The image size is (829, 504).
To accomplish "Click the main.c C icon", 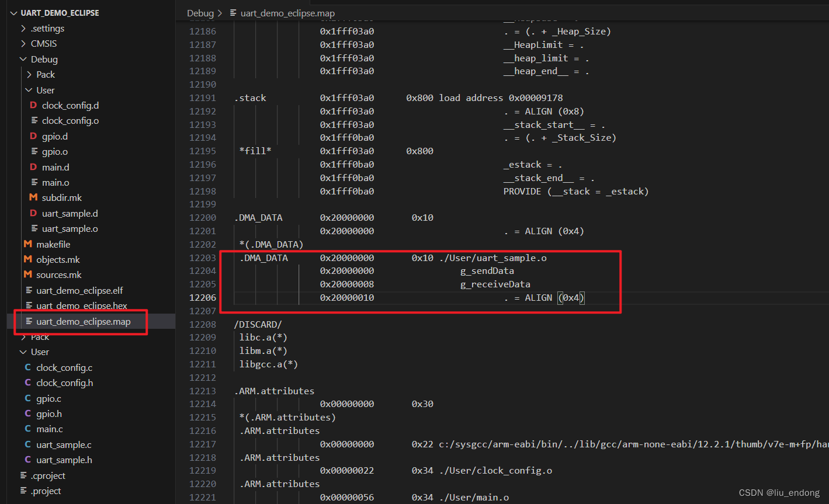I will 27,429.
